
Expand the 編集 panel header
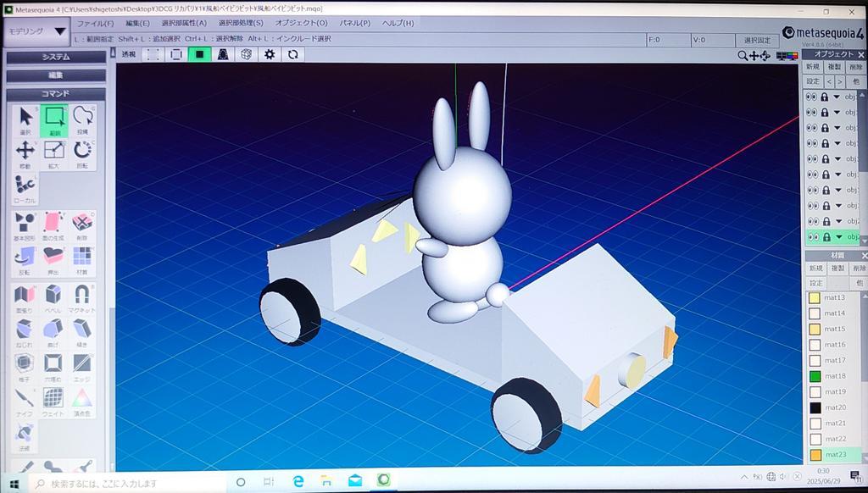pyautogui.click(x=56, y=75)
